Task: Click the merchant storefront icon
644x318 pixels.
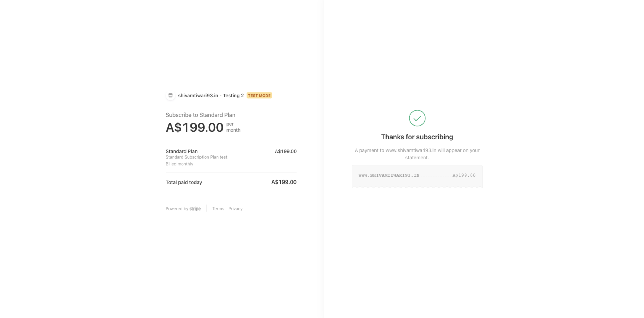Action: click(171, 96)
